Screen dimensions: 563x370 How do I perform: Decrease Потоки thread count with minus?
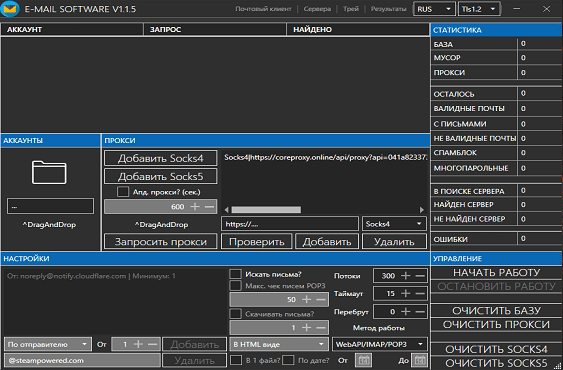click(x=420, y=276)
